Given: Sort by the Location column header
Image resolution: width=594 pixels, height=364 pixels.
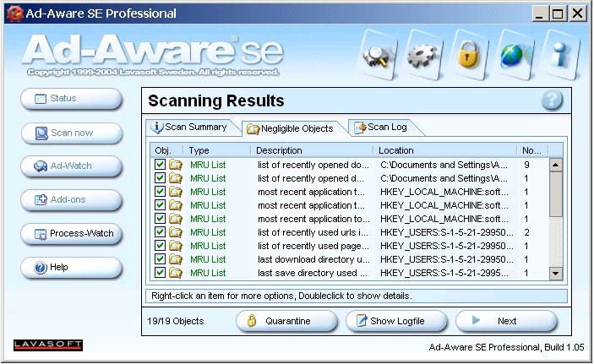Looking at the screenshot, I should click(445, 150).
